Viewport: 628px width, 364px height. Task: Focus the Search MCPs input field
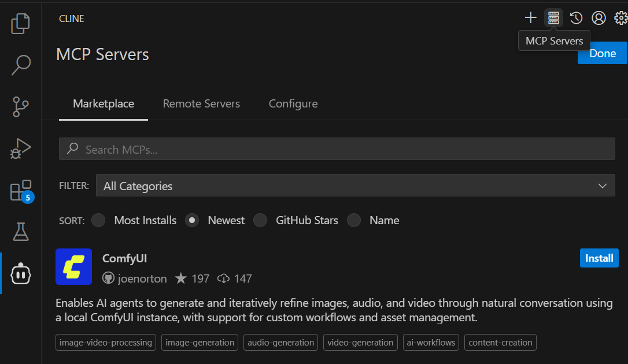tap(337, 149)
